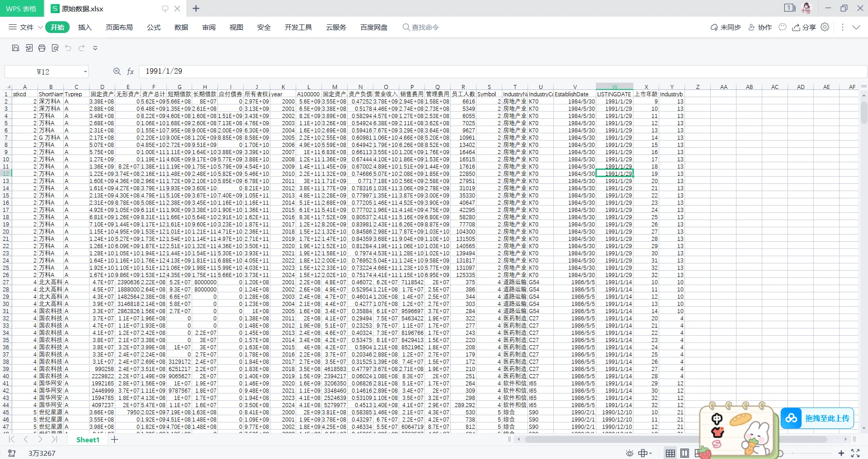This screenshot has height=459, width=868.
Task: Add a new document tab with plus
Action: [196, 8]
